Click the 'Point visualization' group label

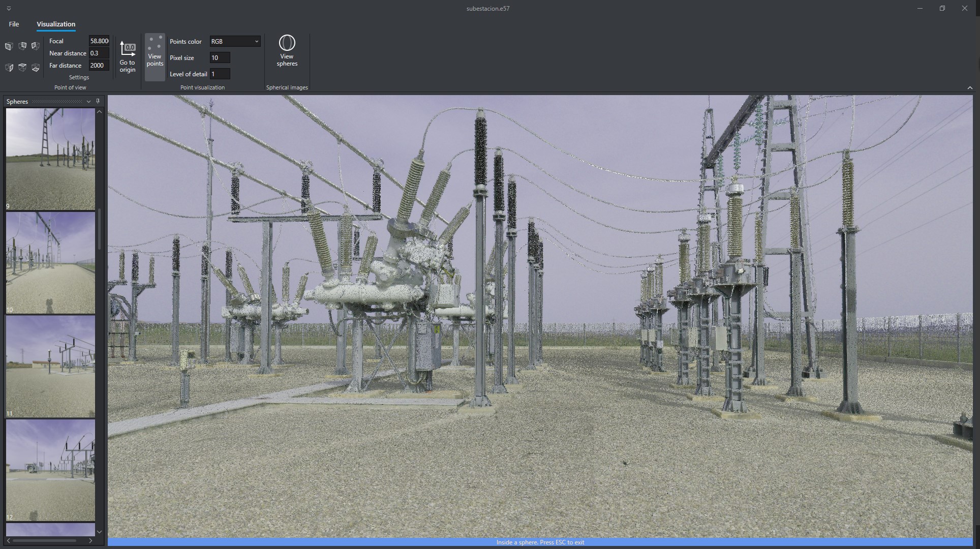pyautogui.click(x=202, y=87)
